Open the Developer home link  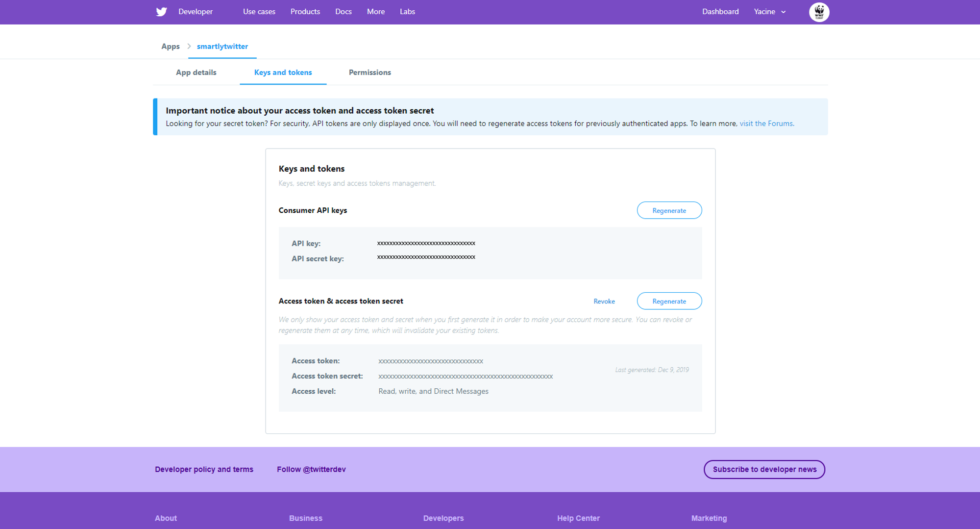pyautogui.click(x=196, y=12)
